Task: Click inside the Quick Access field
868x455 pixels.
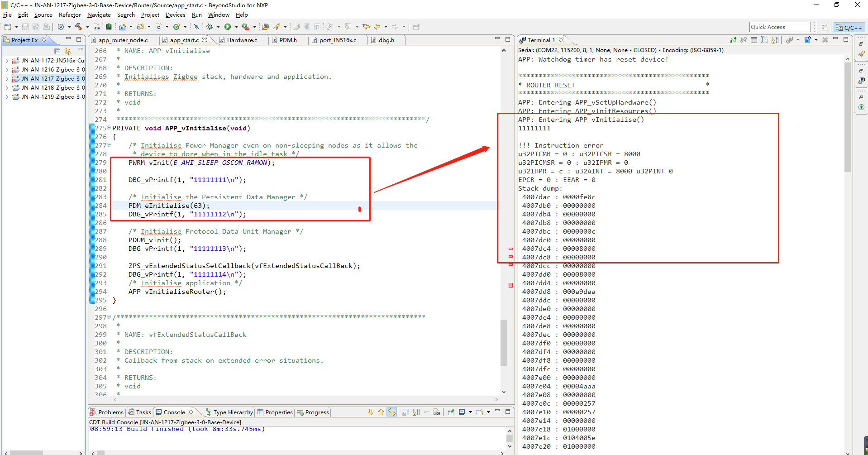Action: point(779,27)
